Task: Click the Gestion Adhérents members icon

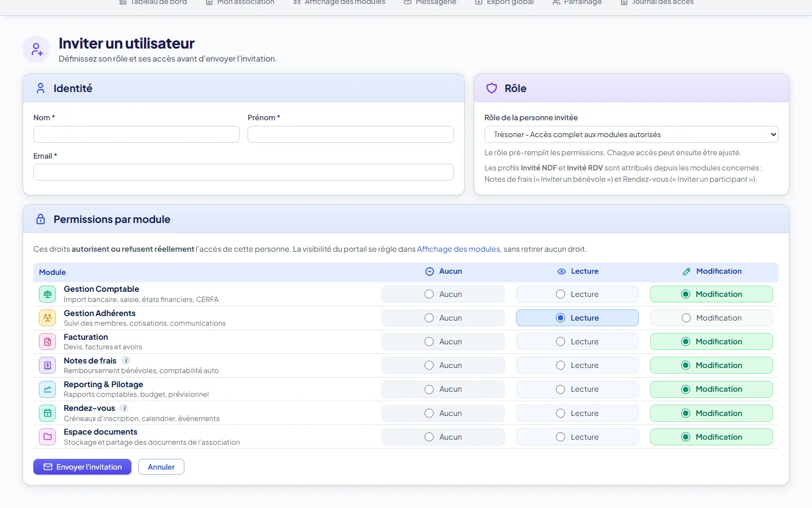Action: 47,318
